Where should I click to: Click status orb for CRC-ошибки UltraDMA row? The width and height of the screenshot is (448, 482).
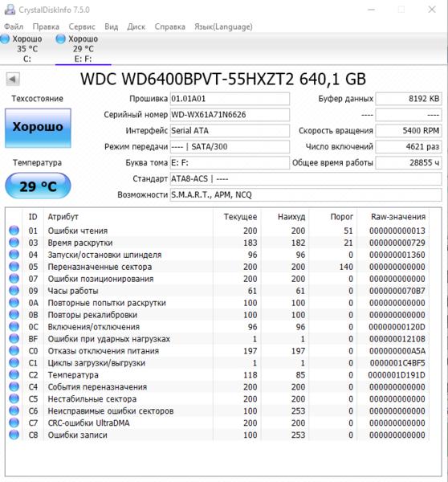[x=14, y=423]
